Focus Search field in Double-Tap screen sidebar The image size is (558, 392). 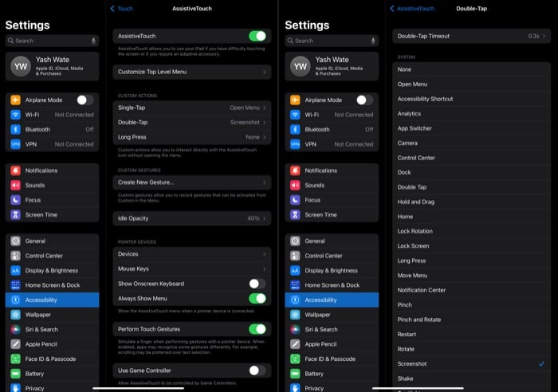coord(332,41)
